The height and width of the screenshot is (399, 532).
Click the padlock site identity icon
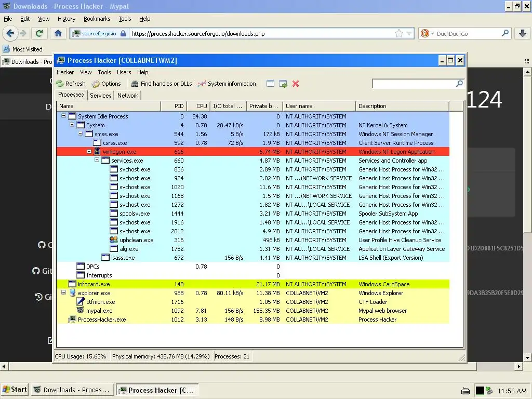[x=123, y=33]
